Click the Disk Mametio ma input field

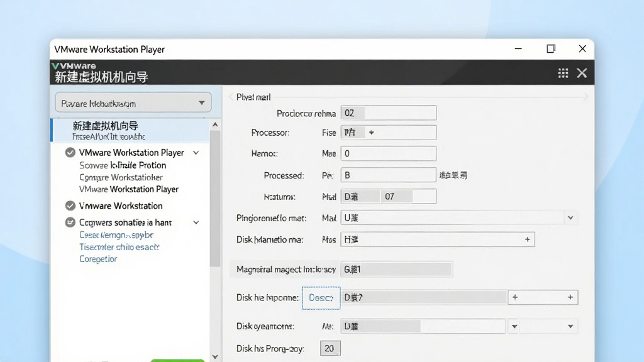coord(438,239)
